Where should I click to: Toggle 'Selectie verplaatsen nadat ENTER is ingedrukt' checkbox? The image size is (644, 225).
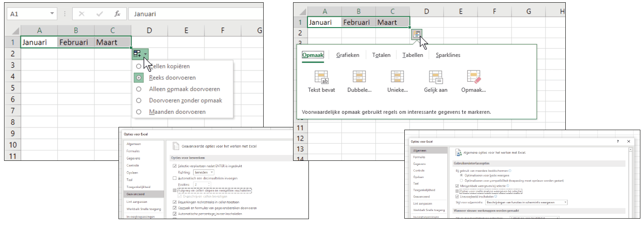[175, 166]
